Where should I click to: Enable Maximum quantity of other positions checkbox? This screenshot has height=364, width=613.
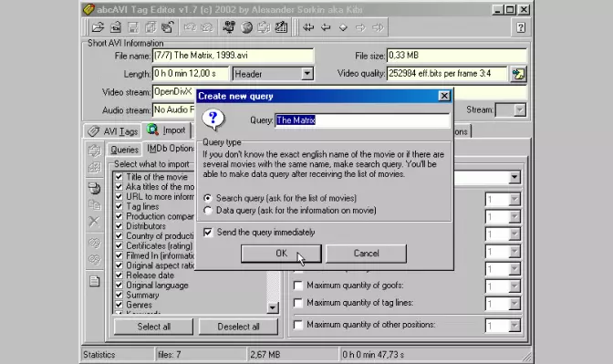(298, 325)
